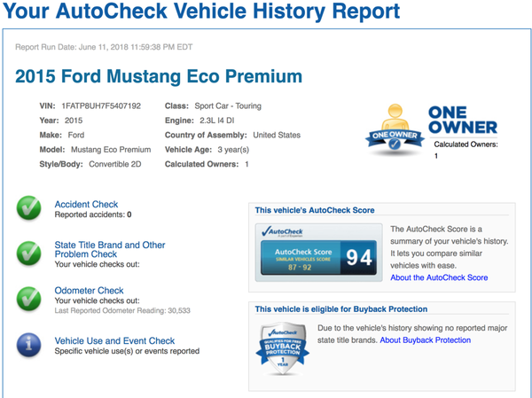Image resolution: width=532 pixels, height=398 pixels.
Task: Click the Reported accidents: 0 text
Action: (x=93, y=215)
